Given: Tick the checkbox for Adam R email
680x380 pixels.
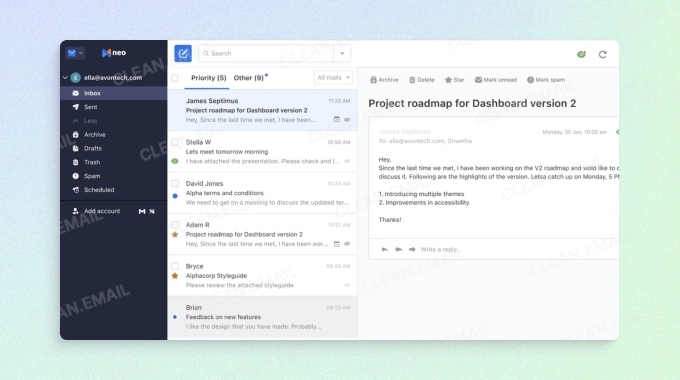Looking at the screenshot, I should tap(175, 225).
